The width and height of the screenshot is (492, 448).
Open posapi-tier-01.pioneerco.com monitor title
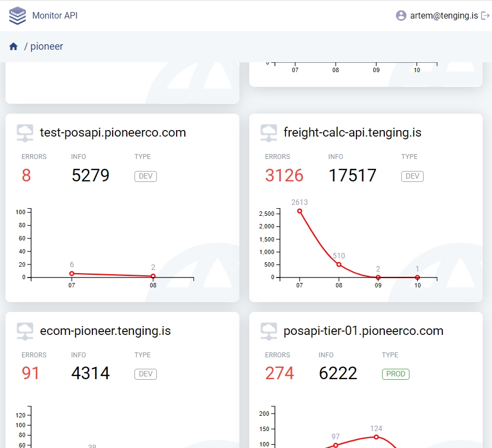click(x=364, y=331)
